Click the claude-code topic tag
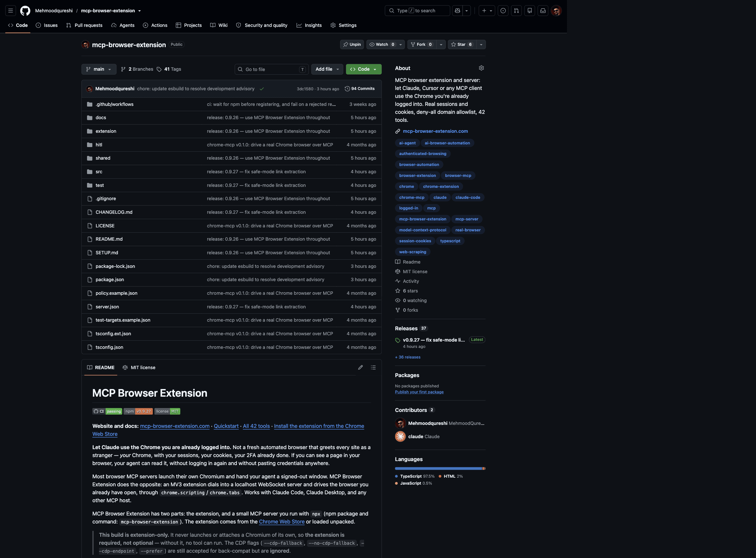The height and width of the screenshot is (558, 756). pyautogui.click(x=468, y=197)
